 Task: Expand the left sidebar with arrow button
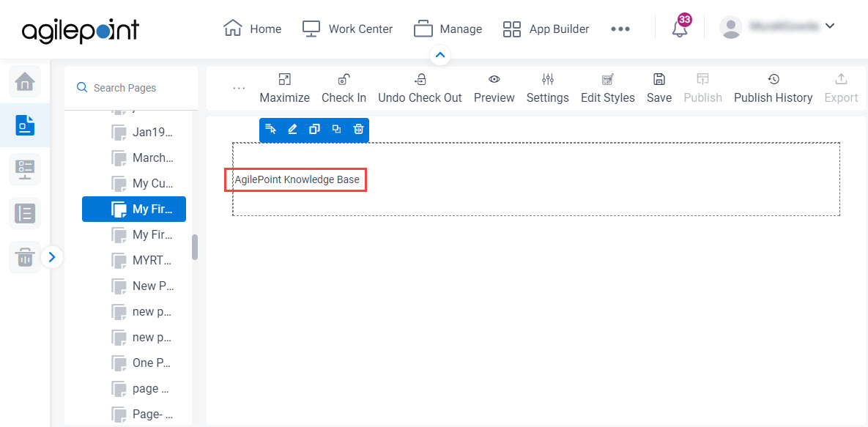(52, 257)
